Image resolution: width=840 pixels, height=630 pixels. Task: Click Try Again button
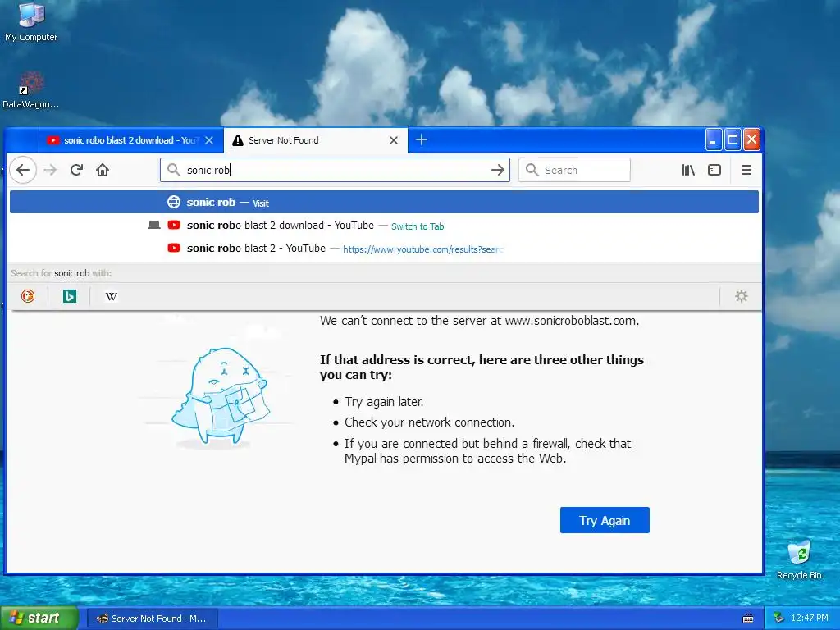point(605,520)
